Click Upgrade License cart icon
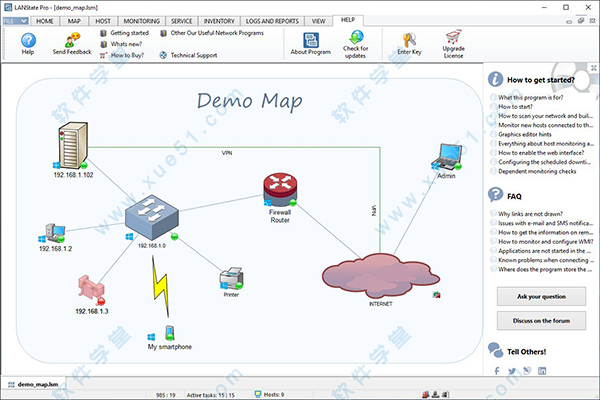Viewport: 600px width, 400px height. tap(453, 38)
